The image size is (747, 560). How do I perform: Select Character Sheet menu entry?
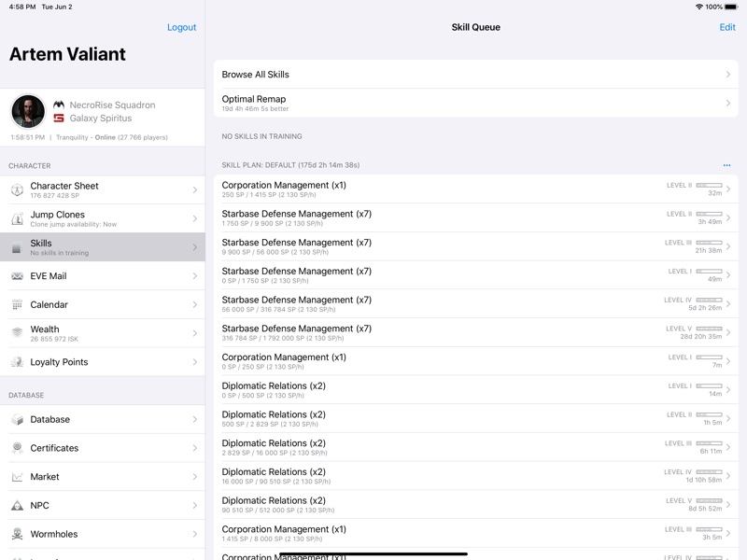[103, 190]
